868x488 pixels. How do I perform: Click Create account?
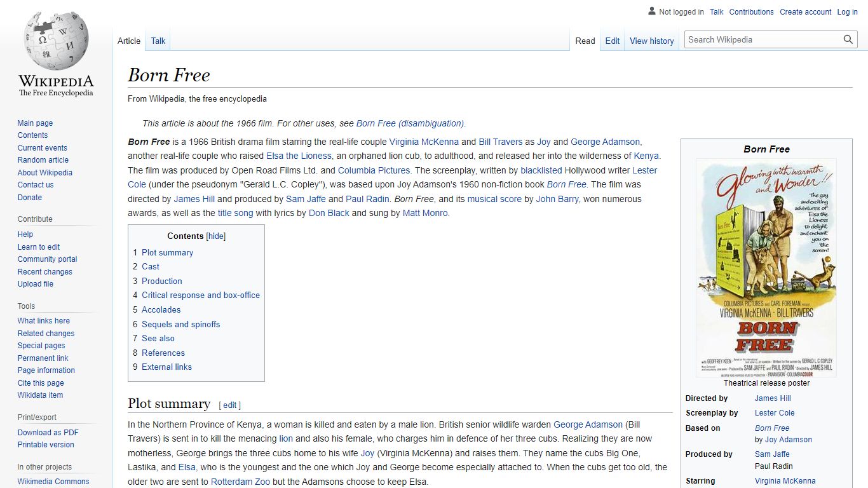(x=806, y=11)
